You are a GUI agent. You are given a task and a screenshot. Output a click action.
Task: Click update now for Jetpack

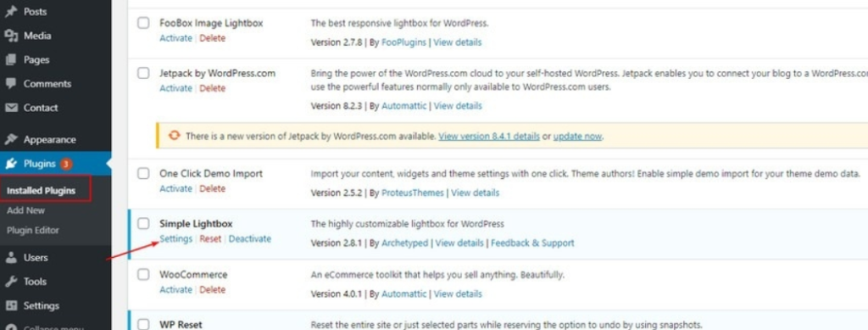click(577, 137)
